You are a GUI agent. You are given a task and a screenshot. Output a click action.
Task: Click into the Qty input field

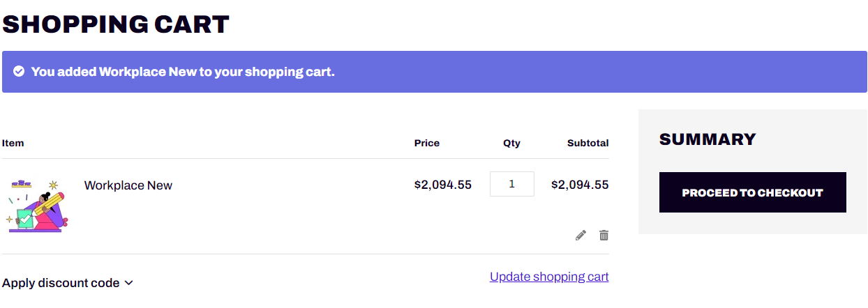512,184
